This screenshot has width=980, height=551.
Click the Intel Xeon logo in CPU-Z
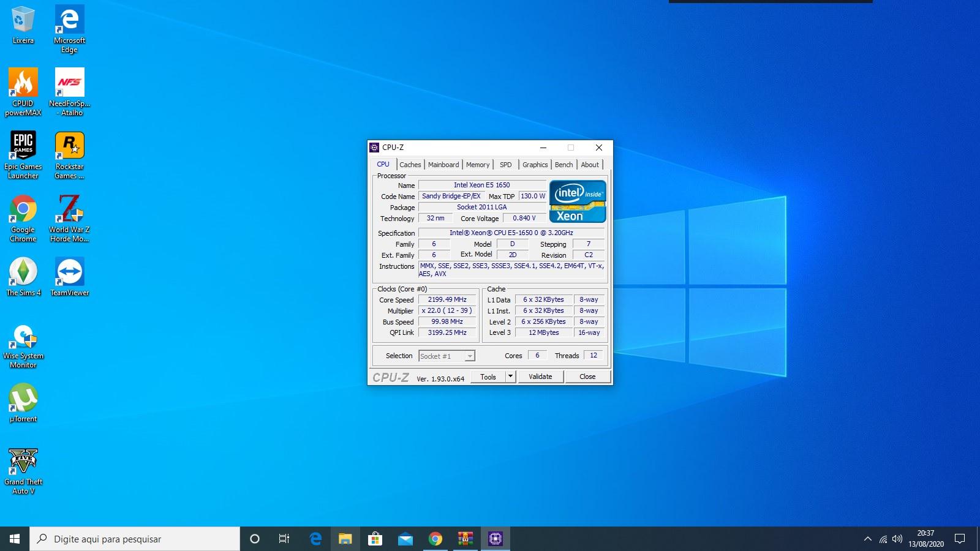tap(578, 201)
